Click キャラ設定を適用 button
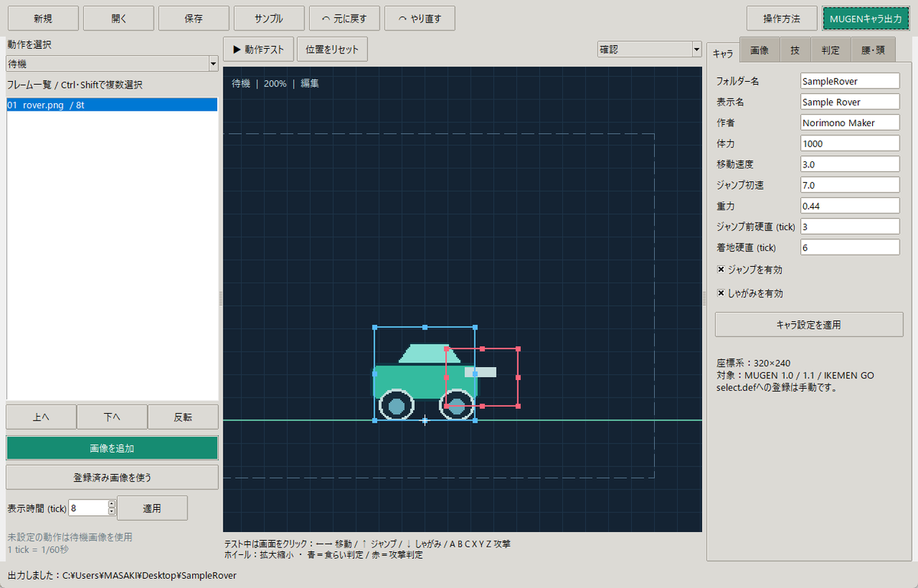The image size is (918, 588). pyautogui.click(x=809, y=325)
